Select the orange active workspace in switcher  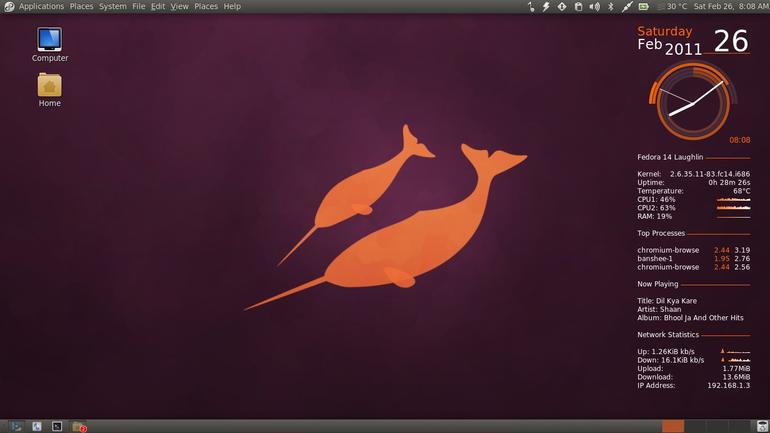click(673, 426)
